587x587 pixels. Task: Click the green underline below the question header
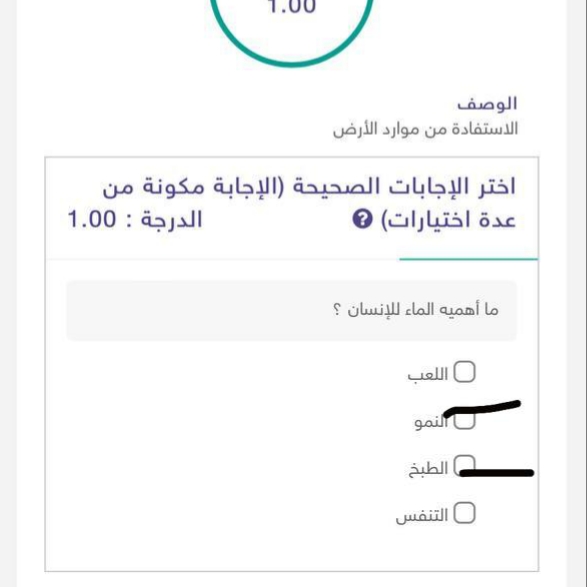pos(469,259)
